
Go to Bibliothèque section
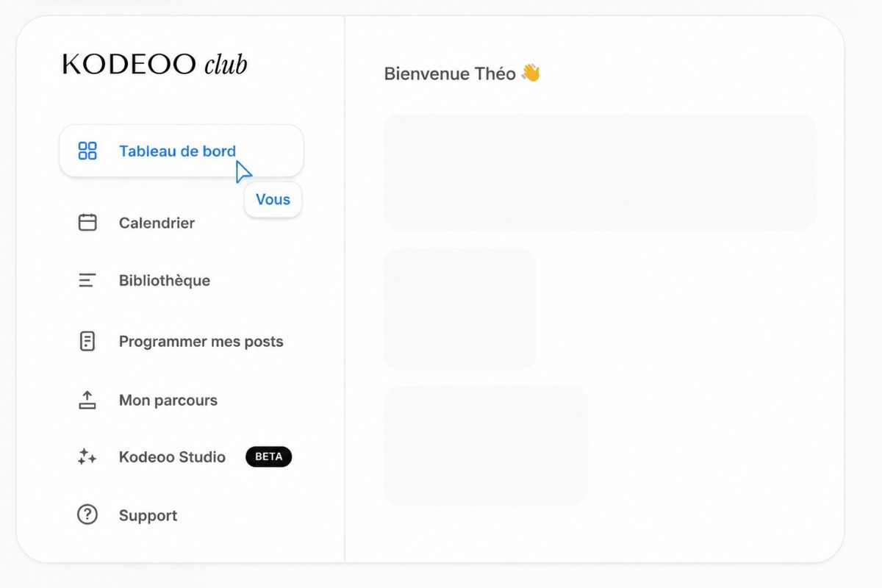pyautogui.click(x=165, y=281)
